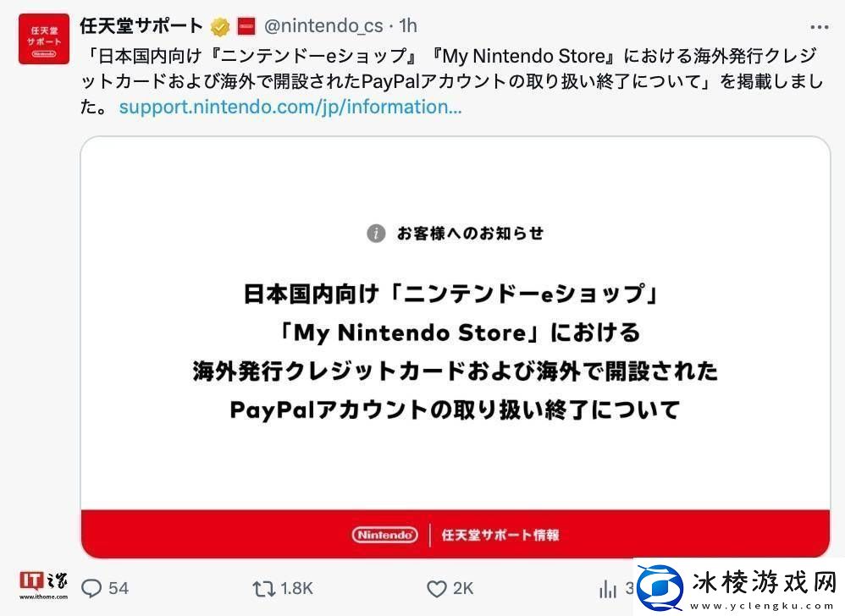Viewport: 845px width, 616px height.
Task: Like the tweet with the heart icon
Action: point(437,588)
